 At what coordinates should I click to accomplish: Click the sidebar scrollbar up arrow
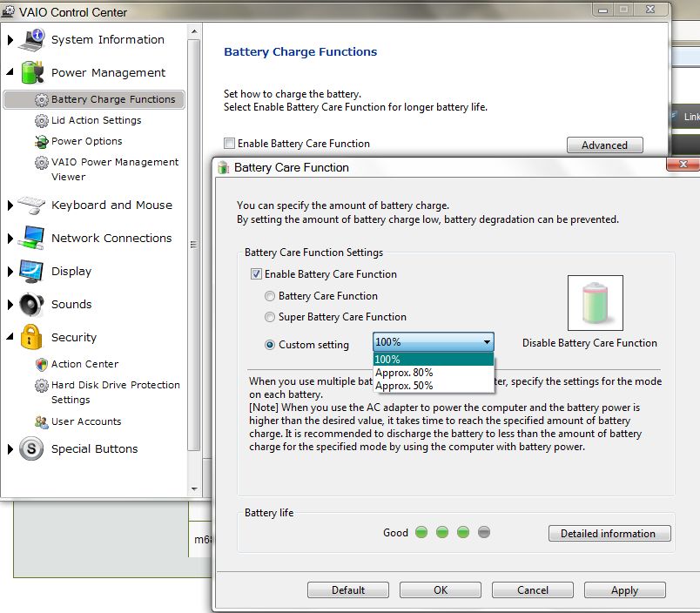194,31
